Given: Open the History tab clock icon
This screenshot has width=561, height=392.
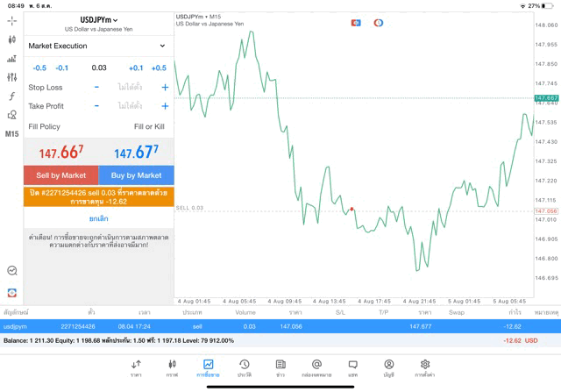Looking at the screenshot, I should pos(244,367).
